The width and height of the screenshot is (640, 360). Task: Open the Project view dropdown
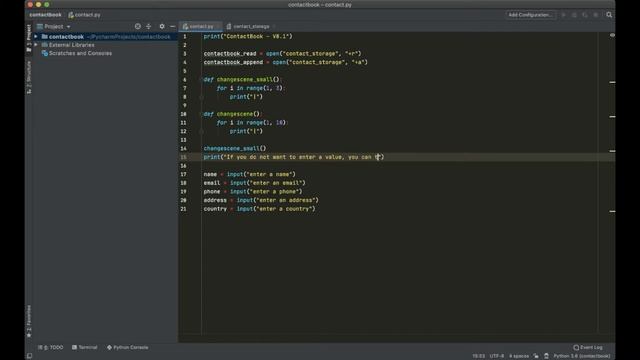[x=54, y=27]
